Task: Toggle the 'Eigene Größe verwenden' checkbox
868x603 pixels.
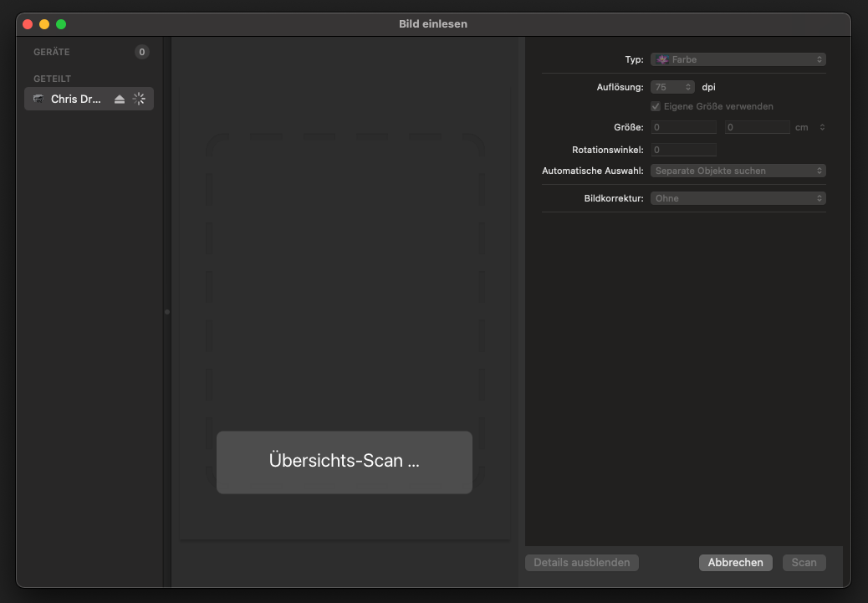Action: pyautogui.click(x=656, y=106)
